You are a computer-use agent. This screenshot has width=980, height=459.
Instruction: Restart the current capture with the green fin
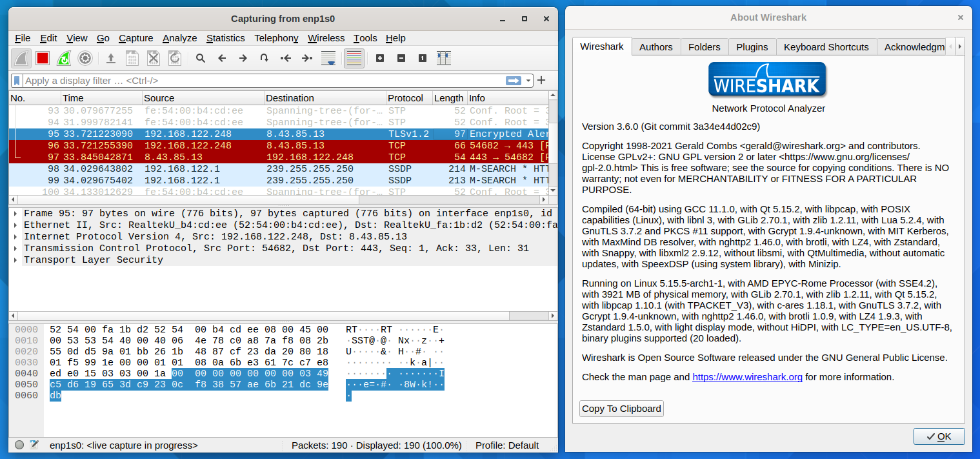(64, 58)
